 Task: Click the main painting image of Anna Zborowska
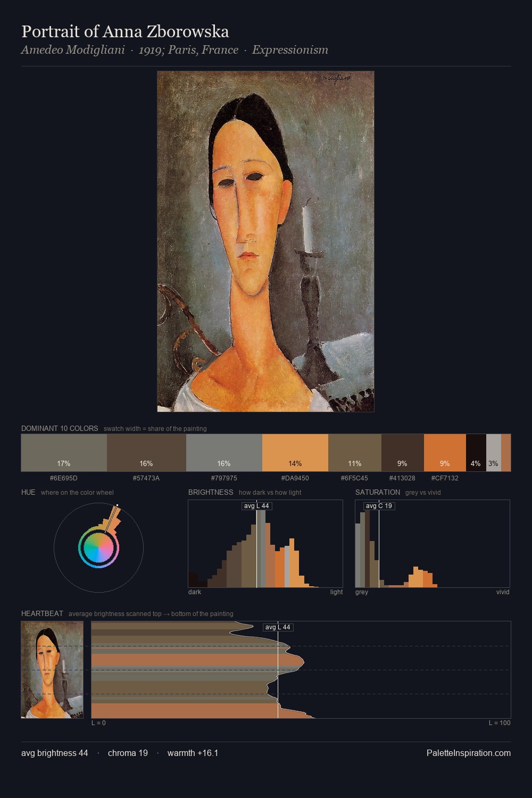[265, 242]
